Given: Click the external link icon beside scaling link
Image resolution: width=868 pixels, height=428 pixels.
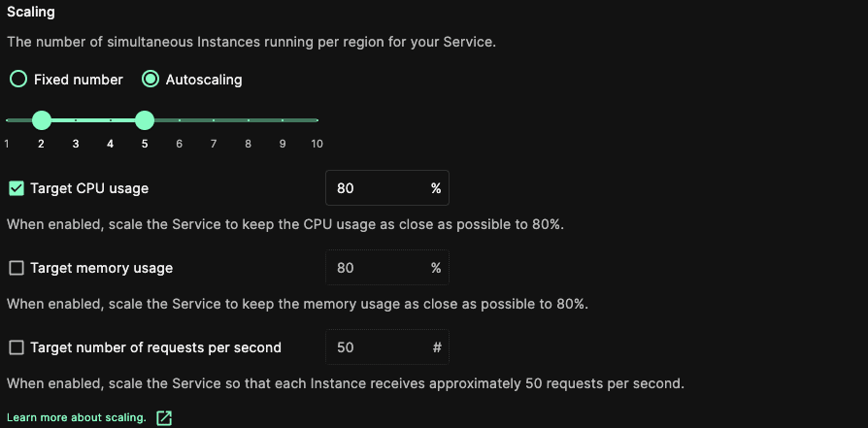Looking at the screenshot, I should [164, 418].
